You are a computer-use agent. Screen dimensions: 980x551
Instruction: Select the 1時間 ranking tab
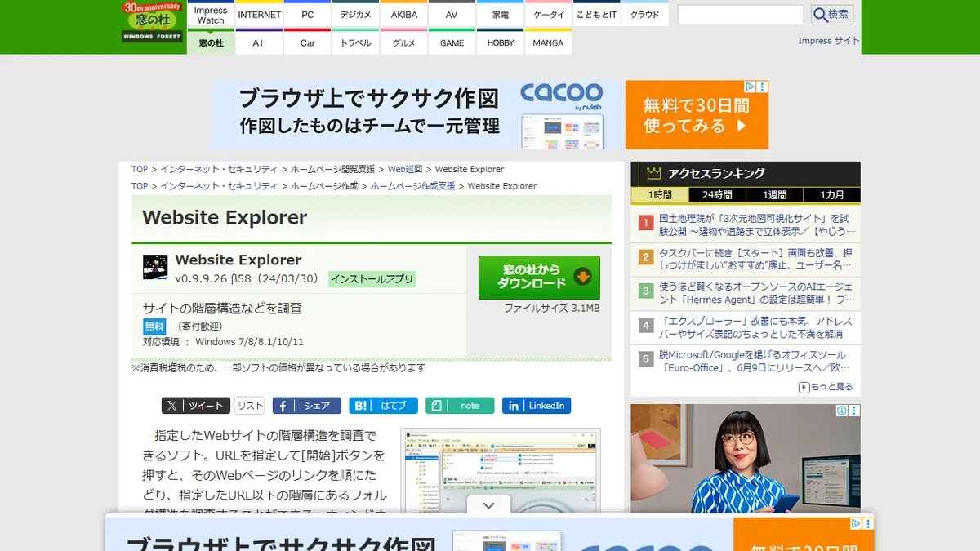coord(660,195)
